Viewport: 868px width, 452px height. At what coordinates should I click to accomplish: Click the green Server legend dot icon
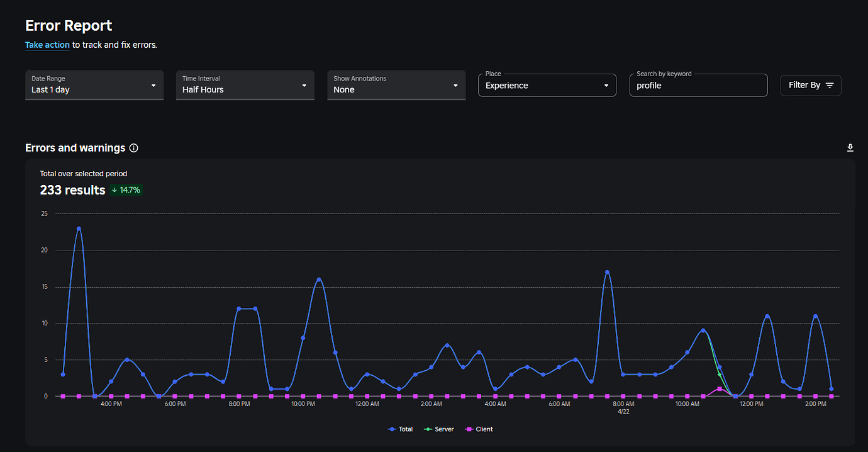tap(428, 429)
